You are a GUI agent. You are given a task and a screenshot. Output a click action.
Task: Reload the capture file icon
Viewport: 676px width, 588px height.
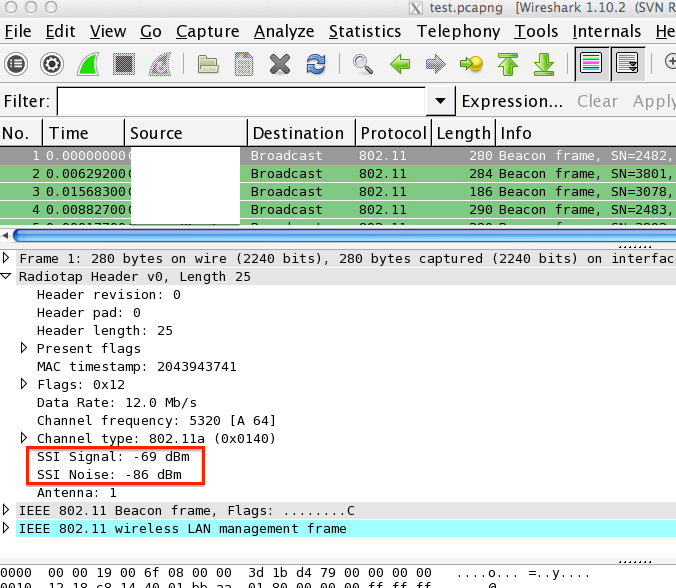click(316, 64)
